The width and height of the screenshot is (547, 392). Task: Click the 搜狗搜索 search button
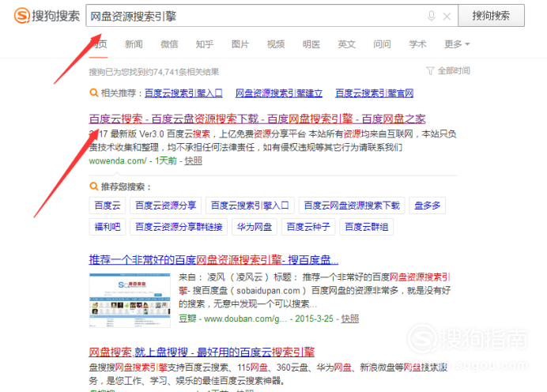click(491, 16)
